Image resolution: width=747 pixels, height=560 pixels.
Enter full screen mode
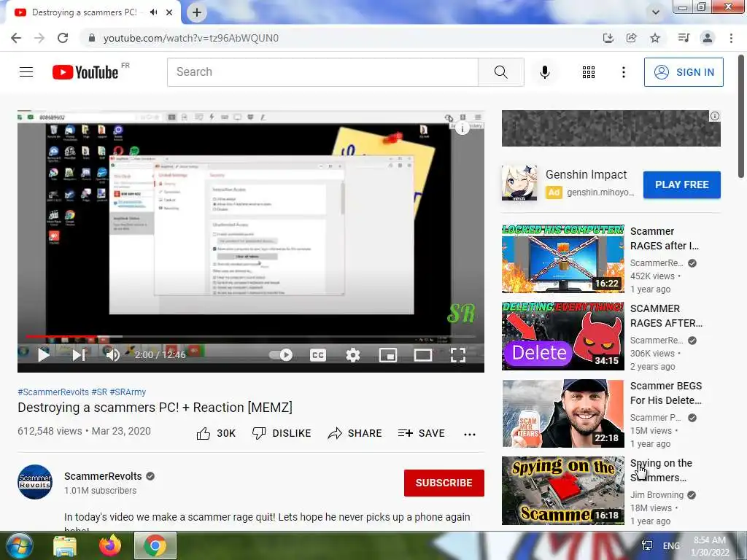coord(458,355)
